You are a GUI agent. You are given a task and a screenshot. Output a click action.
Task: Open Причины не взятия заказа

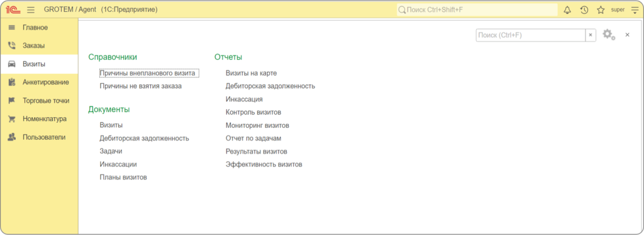(140, 86)
